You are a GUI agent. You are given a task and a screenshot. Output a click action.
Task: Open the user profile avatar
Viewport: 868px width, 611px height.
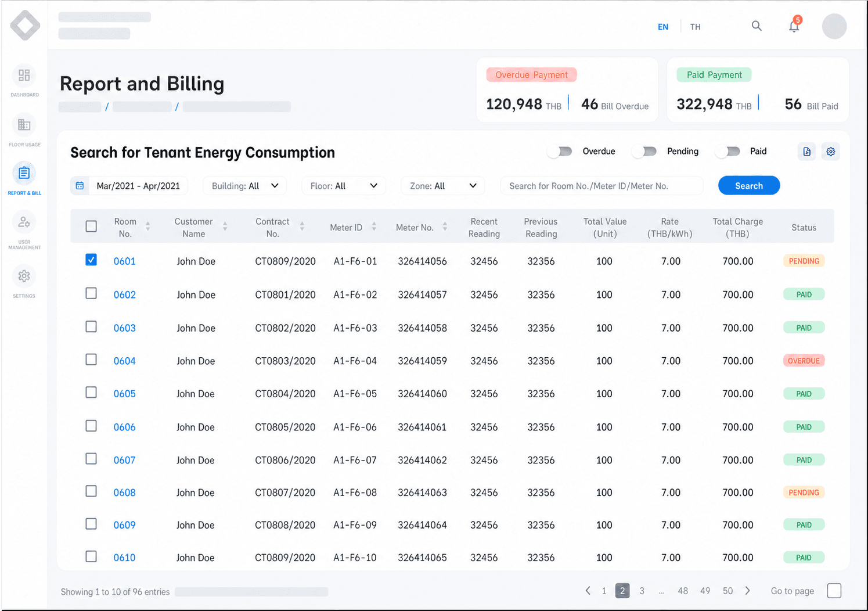point(834,26)
